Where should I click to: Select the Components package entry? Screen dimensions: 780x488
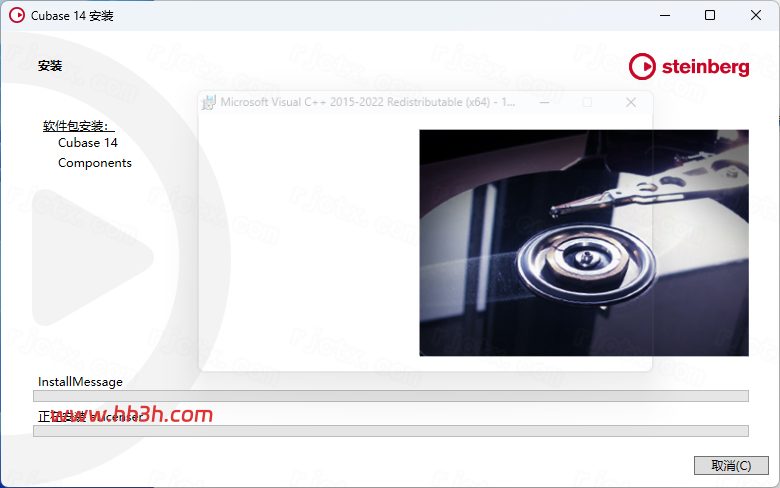95,163
